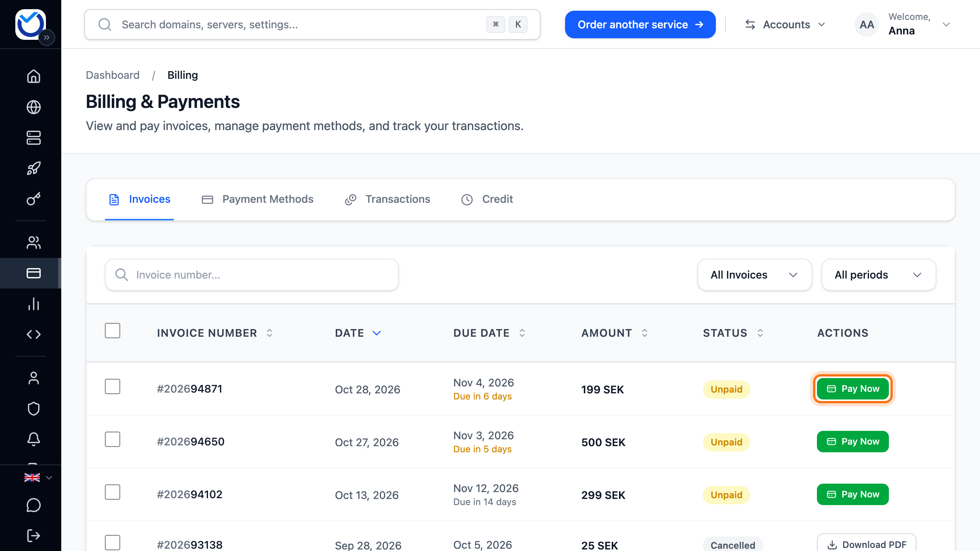Open the users group icon in sidebar

(34, 243)
